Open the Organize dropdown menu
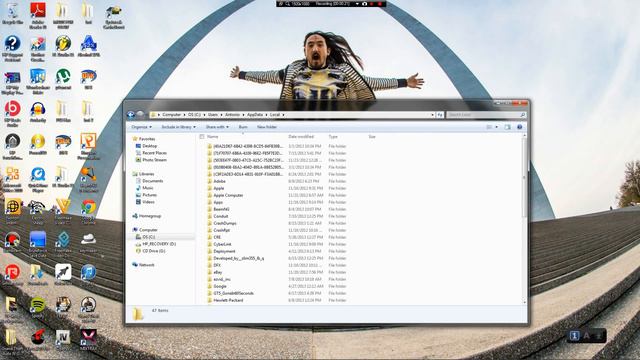The height and width of the screenshot is (360, 640). [141, 127]
